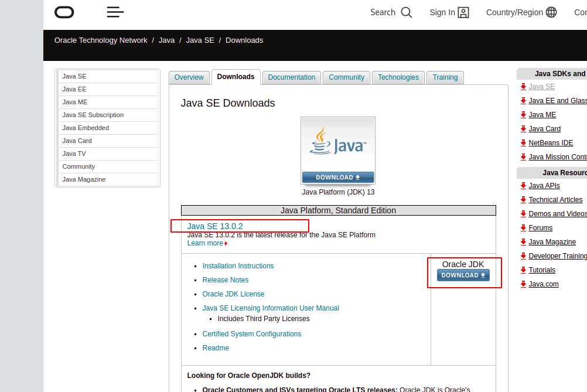Click the Java SE 13.0.2 link

click(215, 226)
